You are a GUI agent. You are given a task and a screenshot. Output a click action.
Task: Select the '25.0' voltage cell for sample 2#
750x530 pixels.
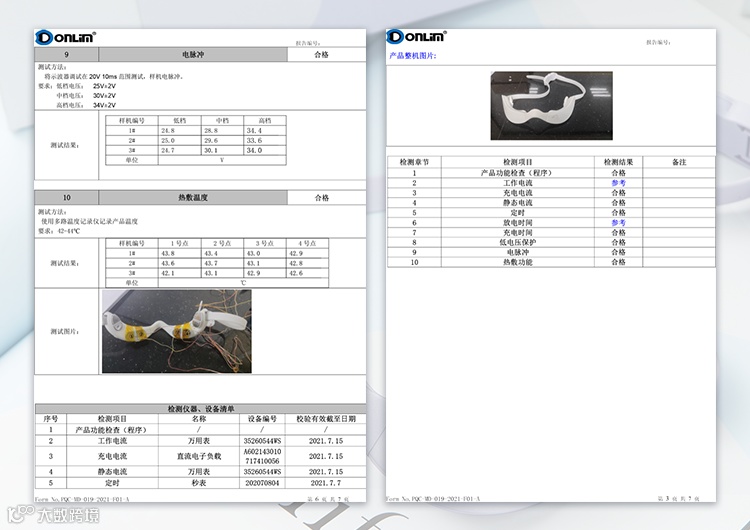point(179,141)
